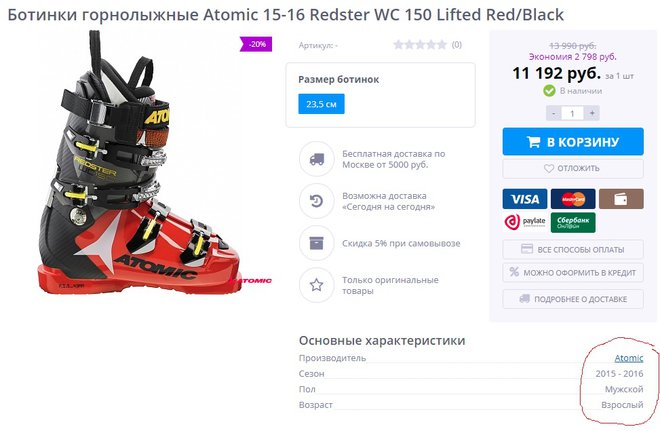Click the Paylate payment logo
Screen dimensions: 660x431
[x=524, y=222]
